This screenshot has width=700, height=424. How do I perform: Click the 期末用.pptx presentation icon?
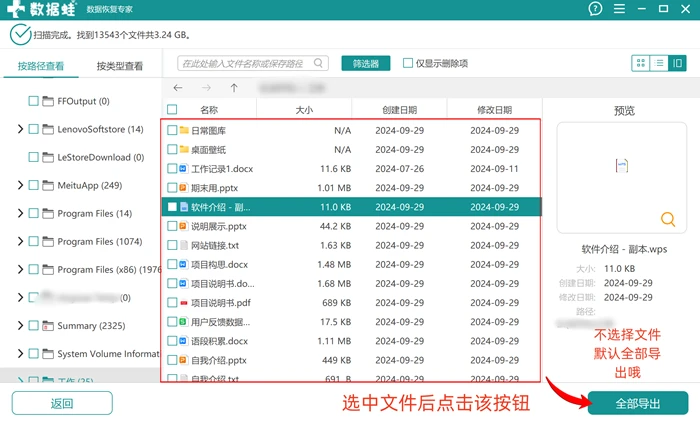[x=183, y=188]
